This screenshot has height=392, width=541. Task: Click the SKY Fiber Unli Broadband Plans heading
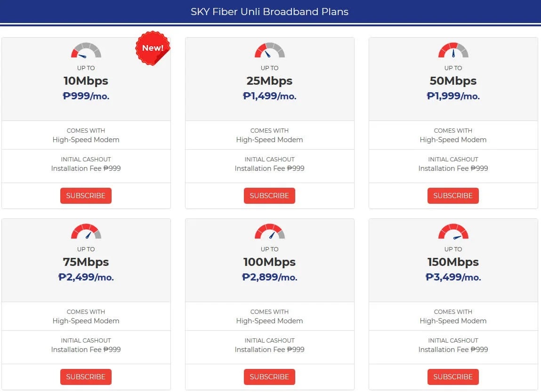(269, 12)
